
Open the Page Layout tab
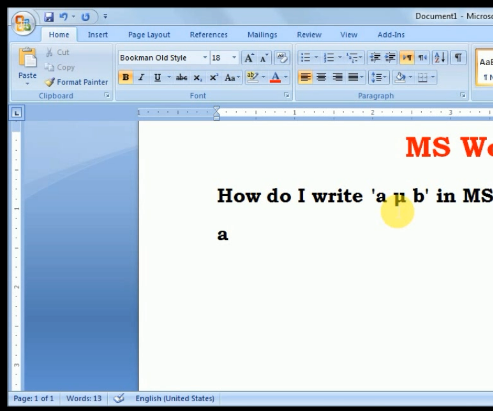(x=149, y=35)
